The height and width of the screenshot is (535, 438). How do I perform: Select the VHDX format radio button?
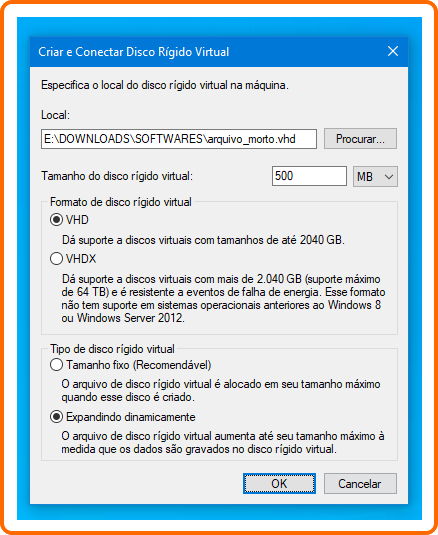point(56,259)
